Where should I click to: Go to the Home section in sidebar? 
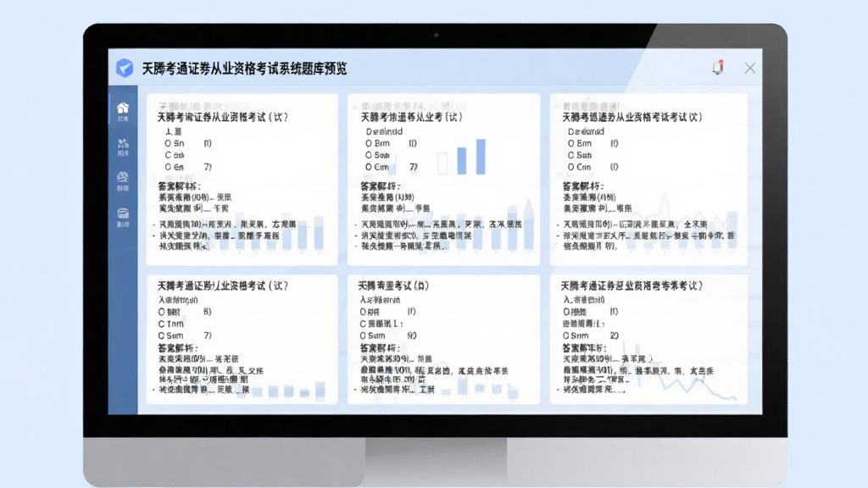[x=123, y=112]
